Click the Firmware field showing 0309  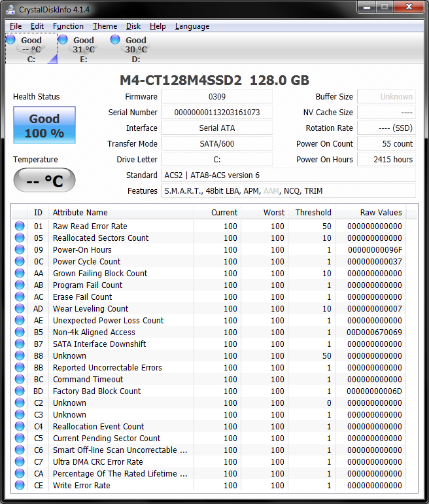[217, 96]
